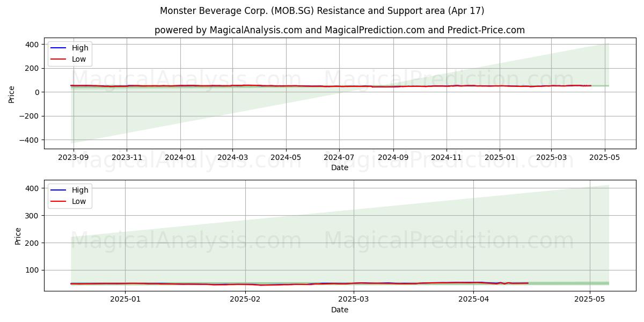Click the '2025-03' date tick on the top chart
This screenshot has height=322, width=644.
(x=551, y=158)
